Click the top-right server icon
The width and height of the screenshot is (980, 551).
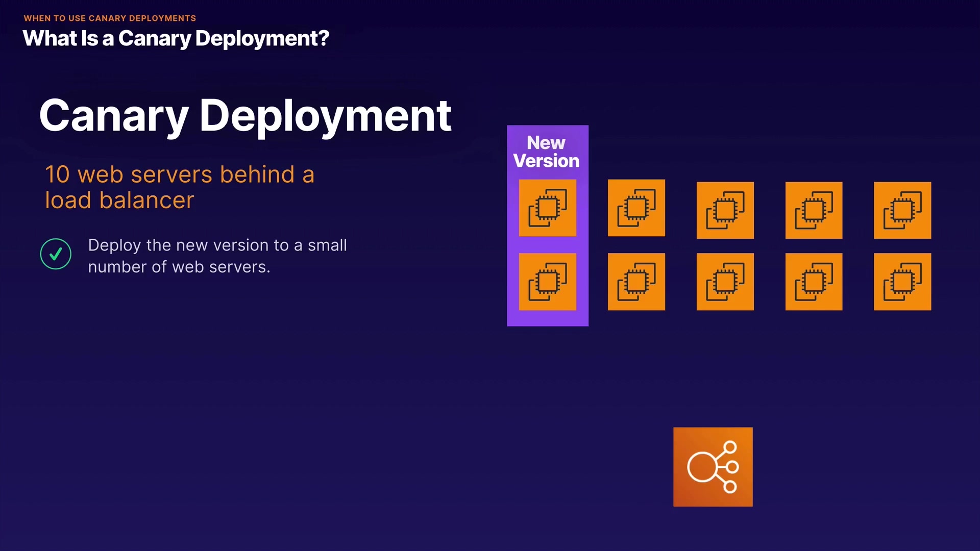pyautogui.click(x=902, y=210)
